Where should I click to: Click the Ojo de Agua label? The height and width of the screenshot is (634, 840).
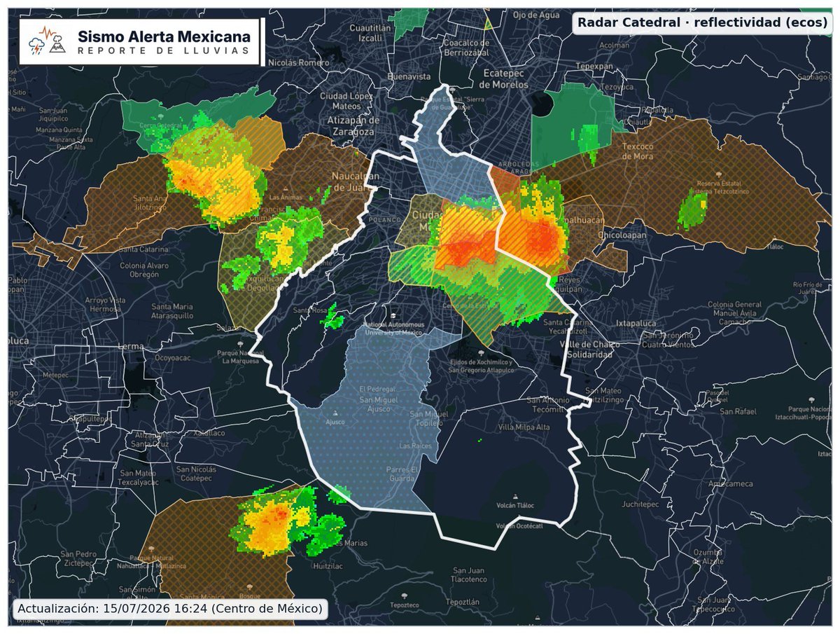[537, 15]
